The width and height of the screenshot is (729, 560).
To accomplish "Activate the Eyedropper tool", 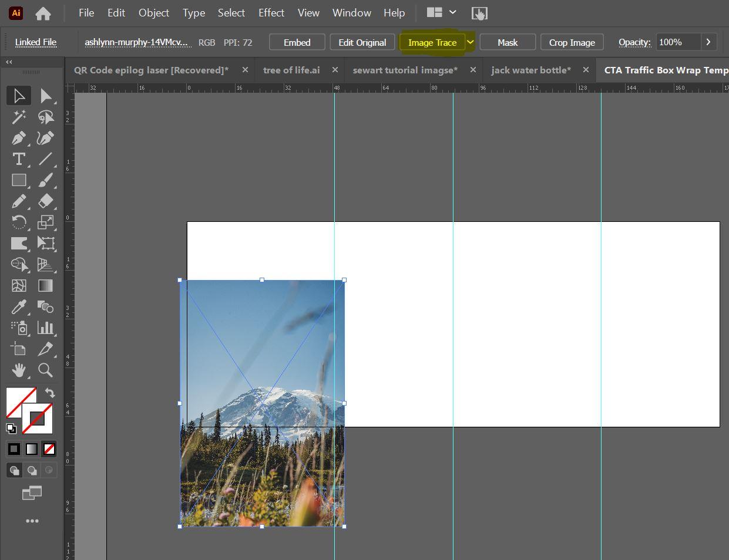I will coord(18,307).
